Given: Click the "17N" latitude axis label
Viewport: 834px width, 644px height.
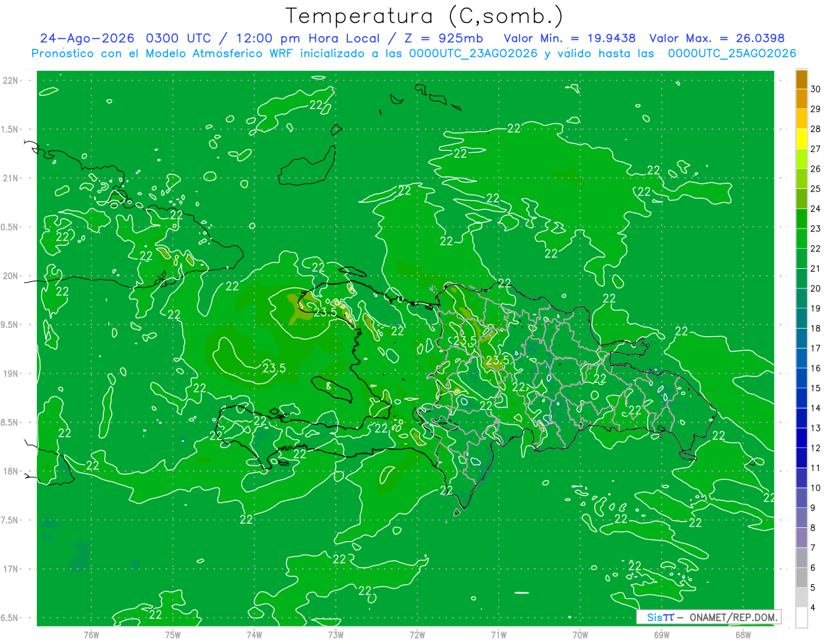Looking at the screenshot, I should (x=12, y=569).
